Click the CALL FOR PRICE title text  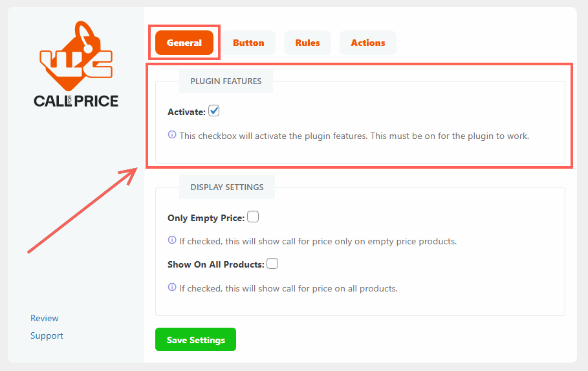pyautogui.click(x=76, y=101)
